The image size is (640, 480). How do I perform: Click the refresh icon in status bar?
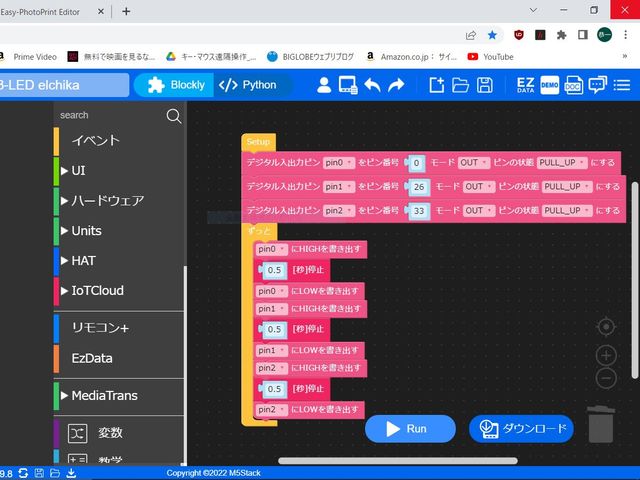[x=23, y=473]
